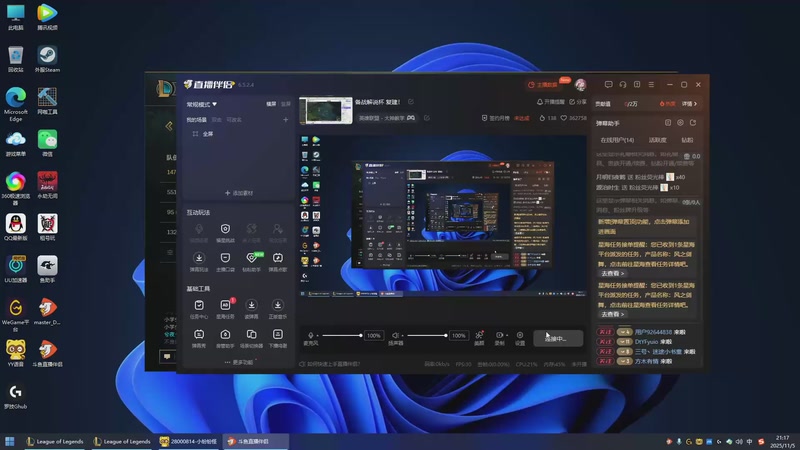The height and width of the screenshot is (450, 800).
Task: Open the 编盟挑战 shield tool
Action: pyautogui.click(x=225, y=232)
